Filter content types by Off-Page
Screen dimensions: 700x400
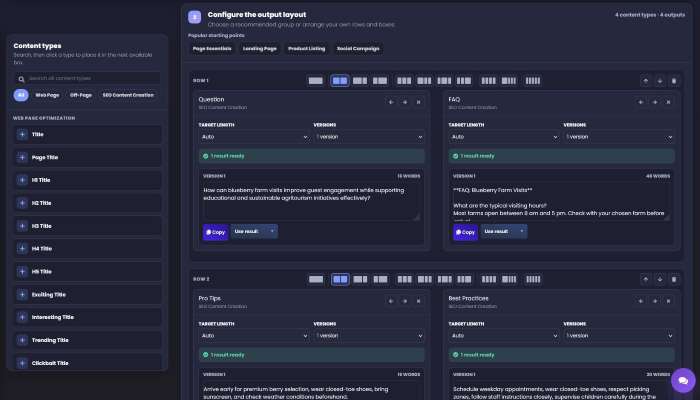pos(81,95)
